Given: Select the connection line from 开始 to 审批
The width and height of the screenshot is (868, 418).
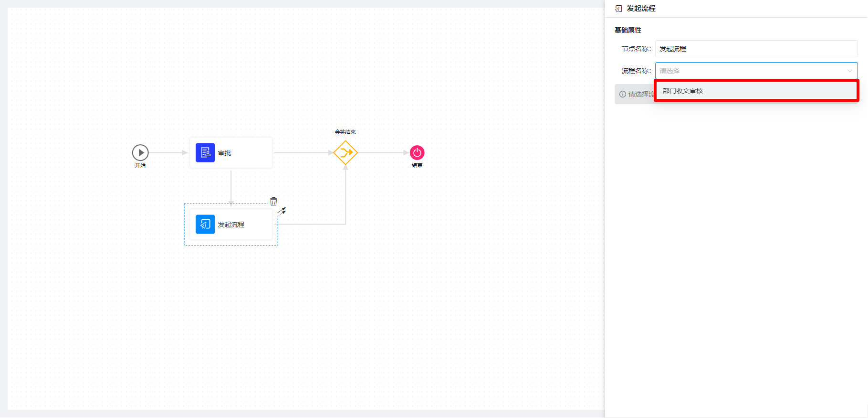Looking at the screenshot, I should [x=167, y=153].
